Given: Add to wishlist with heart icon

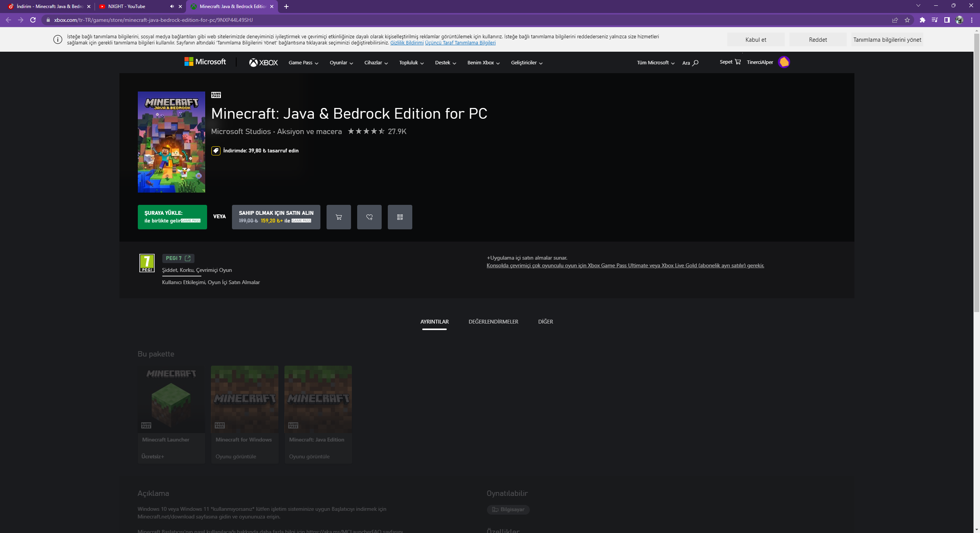Looking at the screenshot, I should tap(369, 217).
